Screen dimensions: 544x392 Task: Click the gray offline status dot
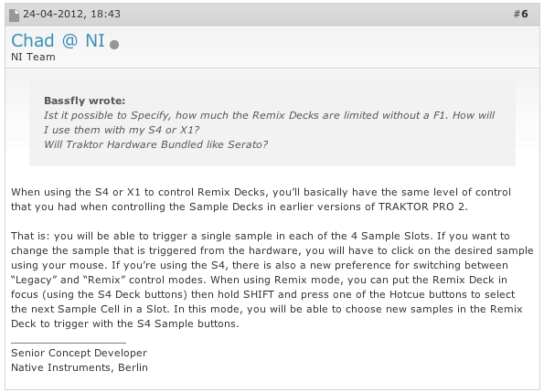pyautogui.click(x=114, y=45)
